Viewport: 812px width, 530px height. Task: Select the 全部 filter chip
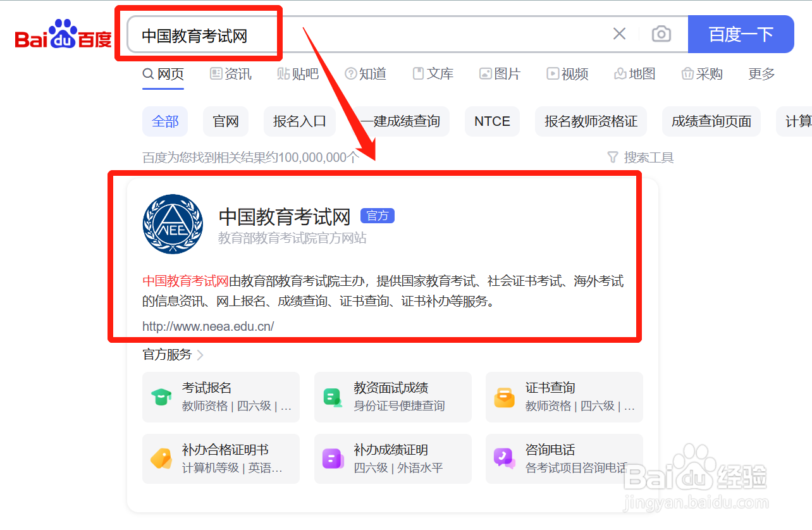pyautogui.click(x=165, y=121)
